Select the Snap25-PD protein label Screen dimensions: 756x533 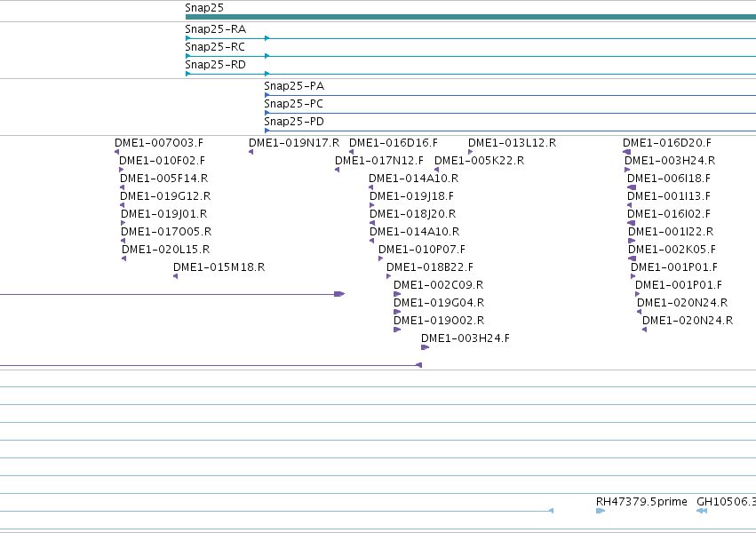tap(294, 122)
